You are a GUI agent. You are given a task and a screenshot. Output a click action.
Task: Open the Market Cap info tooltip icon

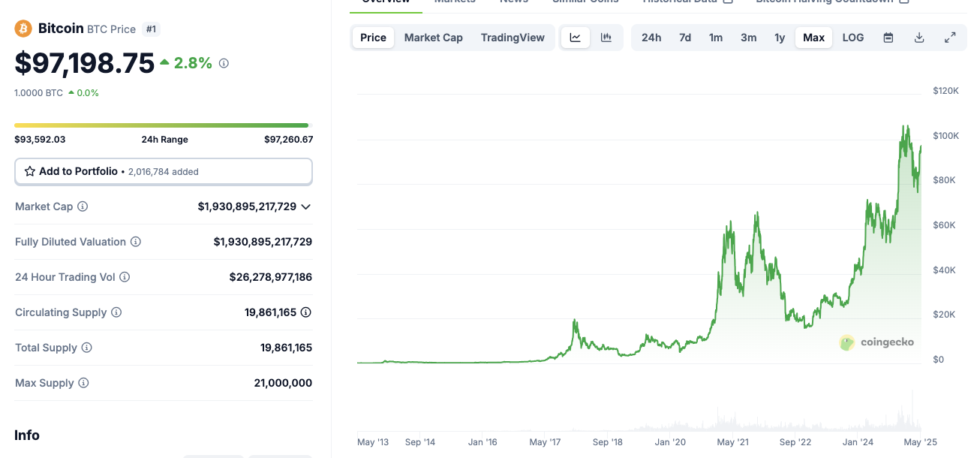[80, 206]
